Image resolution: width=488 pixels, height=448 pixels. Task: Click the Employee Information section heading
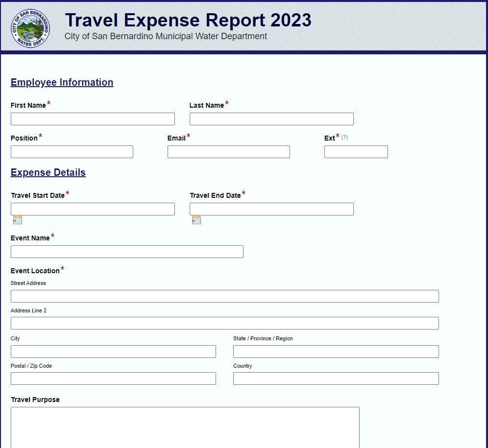point(62,82)
